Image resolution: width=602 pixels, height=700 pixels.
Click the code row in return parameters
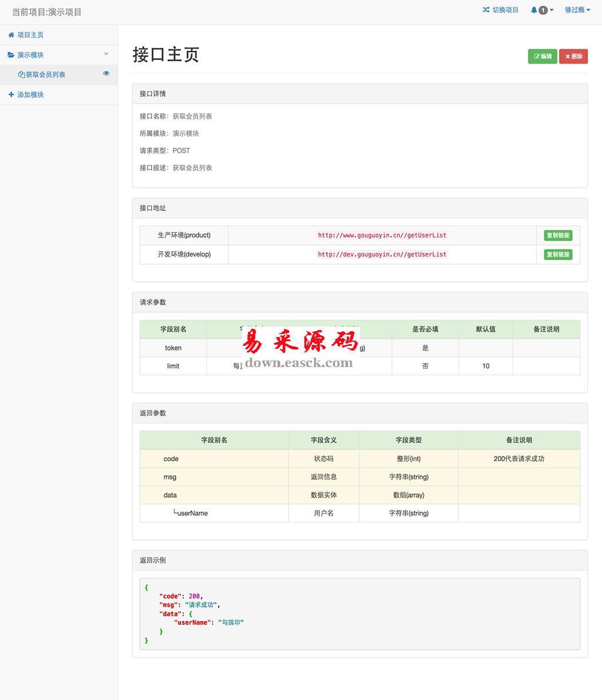[x=360, y=458]
